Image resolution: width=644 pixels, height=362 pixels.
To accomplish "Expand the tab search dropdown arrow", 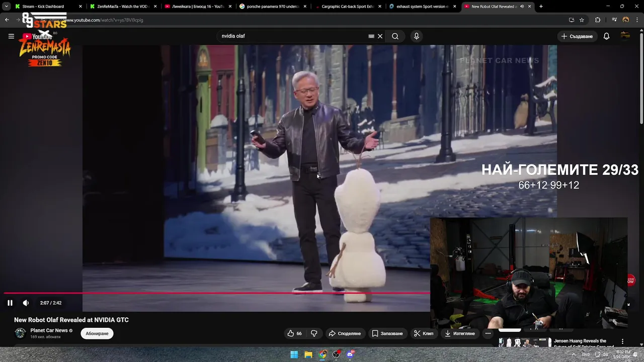I will pos(6,7).
